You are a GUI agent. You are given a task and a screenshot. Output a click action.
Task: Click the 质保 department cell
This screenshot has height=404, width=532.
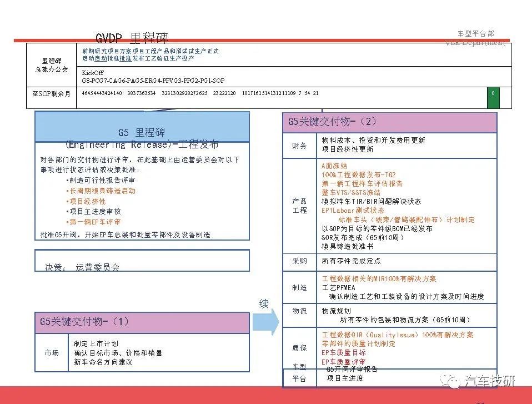point(299,348)
